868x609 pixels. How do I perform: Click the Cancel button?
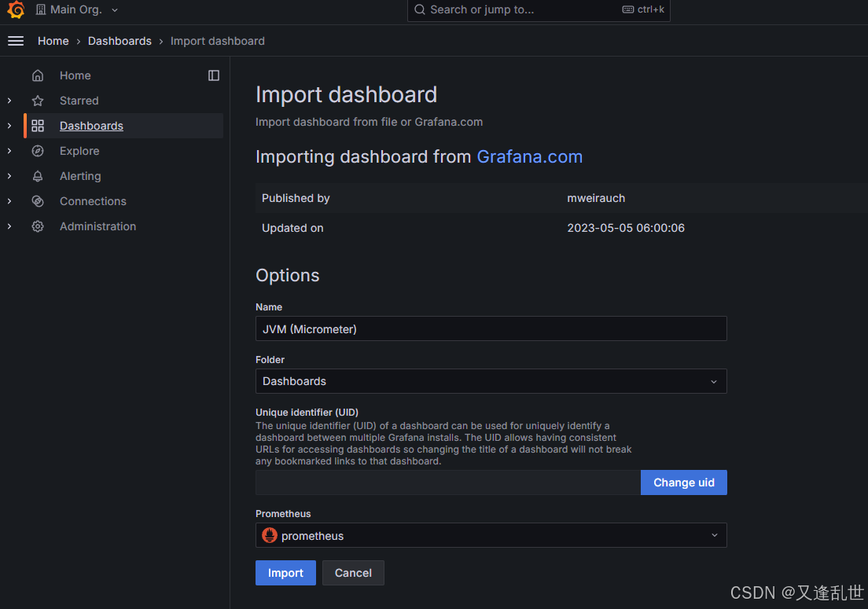pyautogui.click(x=353, y=573)
